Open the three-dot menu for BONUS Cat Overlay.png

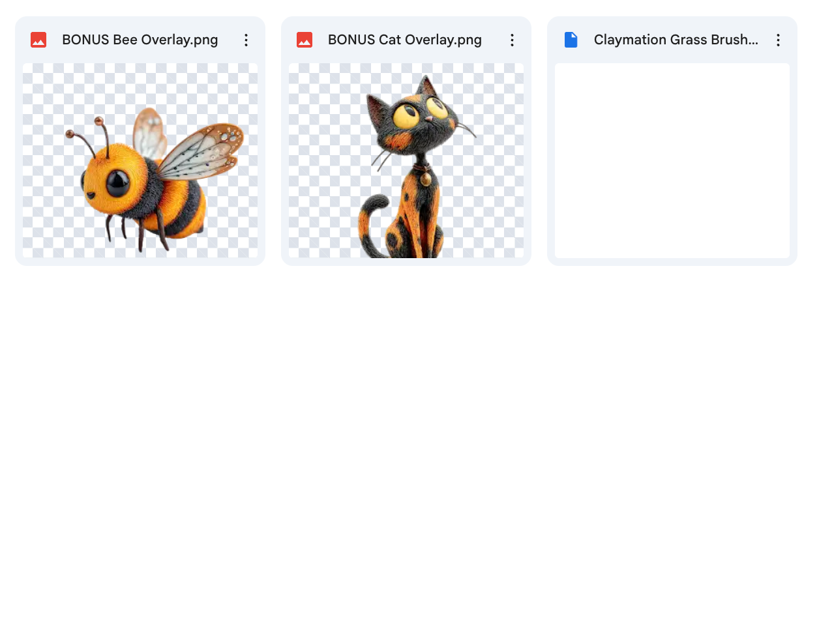tap(512, 40)
